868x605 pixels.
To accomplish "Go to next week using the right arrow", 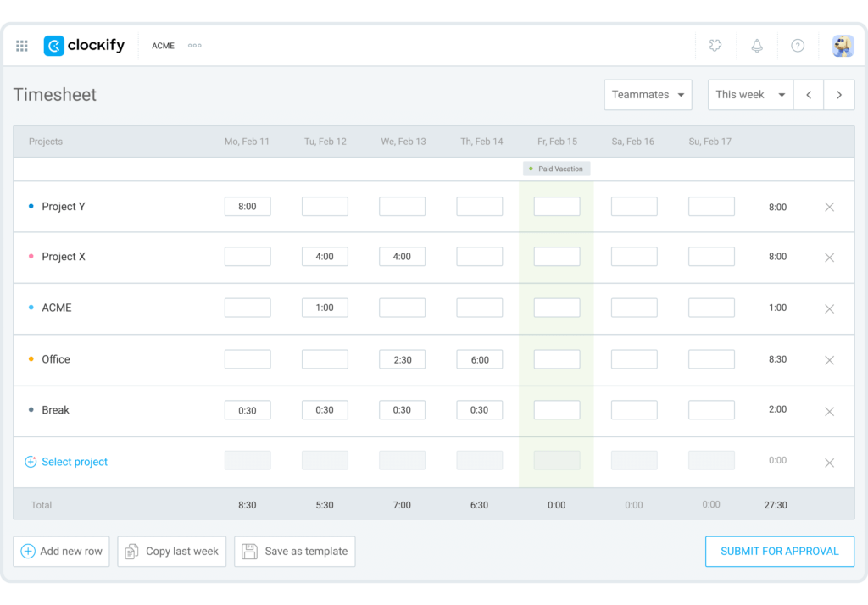I will [x=839, y=94].
